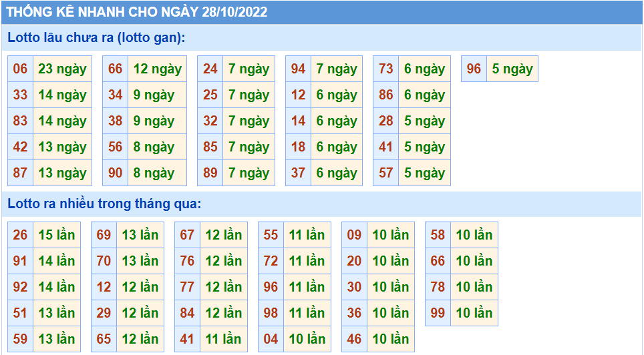Click number 28 in the lotto gan table
The height and width of the screenshot is (355, 644).
386,121
